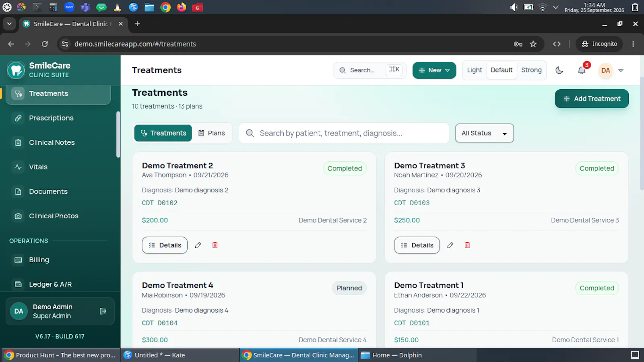The height and width of the screenshot is (362, 644).
Task: Select Light contrast option
Action: [x=475, y=70]
